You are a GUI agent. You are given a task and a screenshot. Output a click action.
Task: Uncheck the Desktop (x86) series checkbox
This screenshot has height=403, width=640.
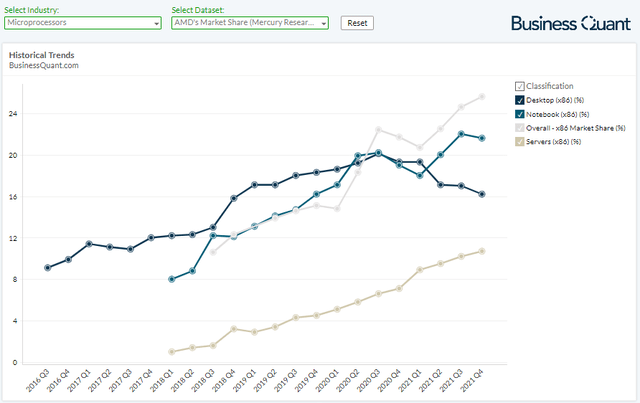[x=519, y=100]
